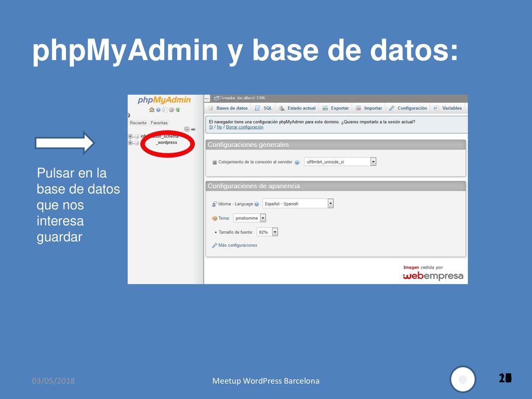Click the database icon of information_schema
Viewport: 532px width, 399px height.
(x=137, y=137)
